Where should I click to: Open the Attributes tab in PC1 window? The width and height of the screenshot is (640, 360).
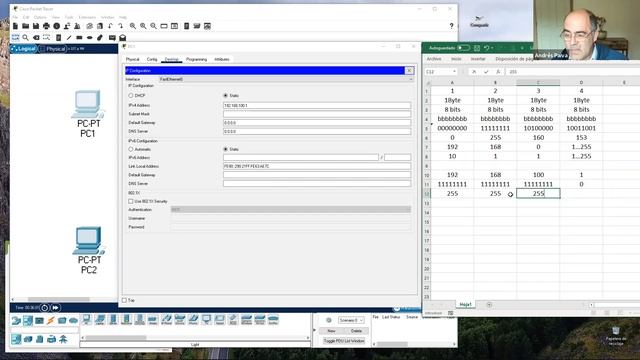pyautogui.click(x=222, y=60)
